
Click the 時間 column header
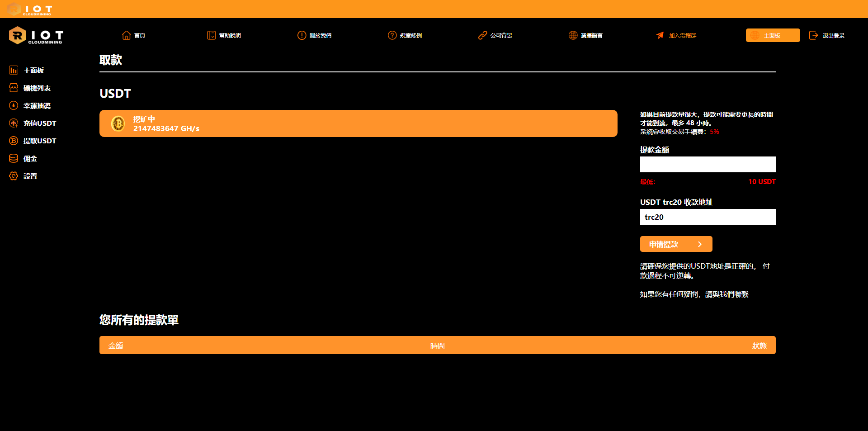pos(438,346)
